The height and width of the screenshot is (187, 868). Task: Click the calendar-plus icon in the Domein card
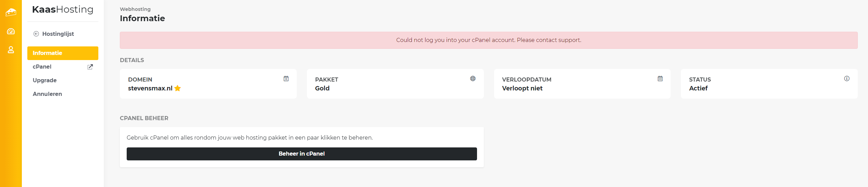click(286, 79)
